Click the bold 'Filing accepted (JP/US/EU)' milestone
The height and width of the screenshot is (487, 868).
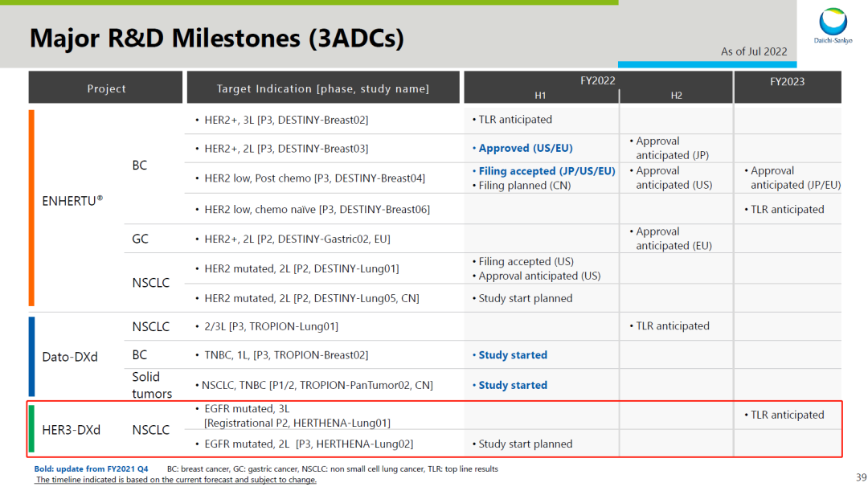pos(547,171)
